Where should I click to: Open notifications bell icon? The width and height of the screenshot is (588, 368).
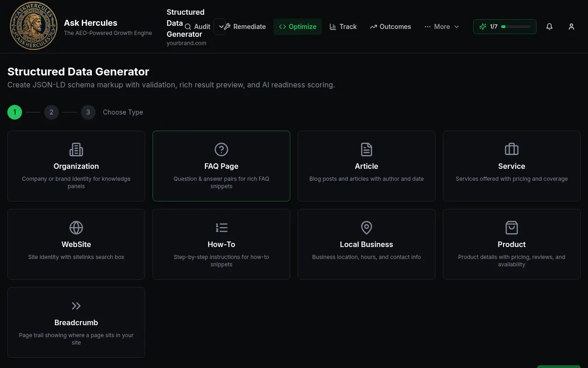coord(549,27)
